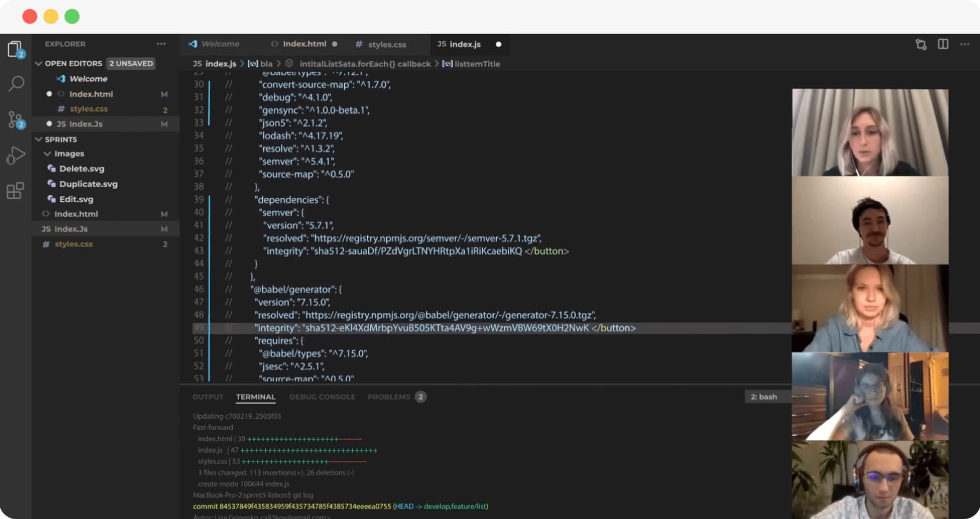Collapse the Images folder

pyautogui.click(x=48, y=154)
